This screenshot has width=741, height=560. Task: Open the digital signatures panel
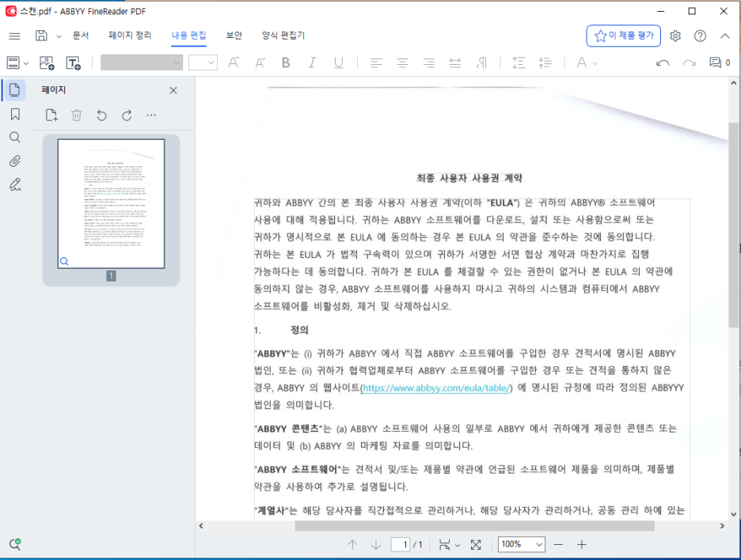[15, 184]
